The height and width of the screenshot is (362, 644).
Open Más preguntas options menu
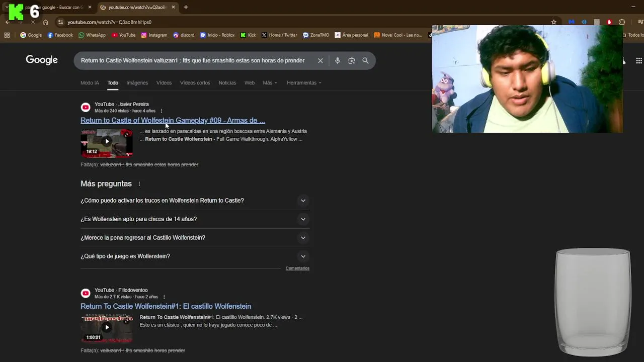(x=139, y=184)
